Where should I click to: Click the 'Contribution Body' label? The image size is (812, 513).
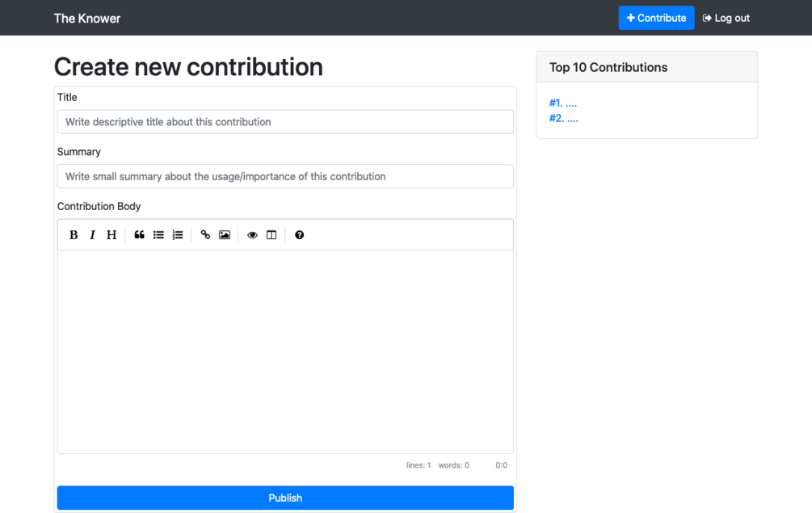(x=99, y=206)
